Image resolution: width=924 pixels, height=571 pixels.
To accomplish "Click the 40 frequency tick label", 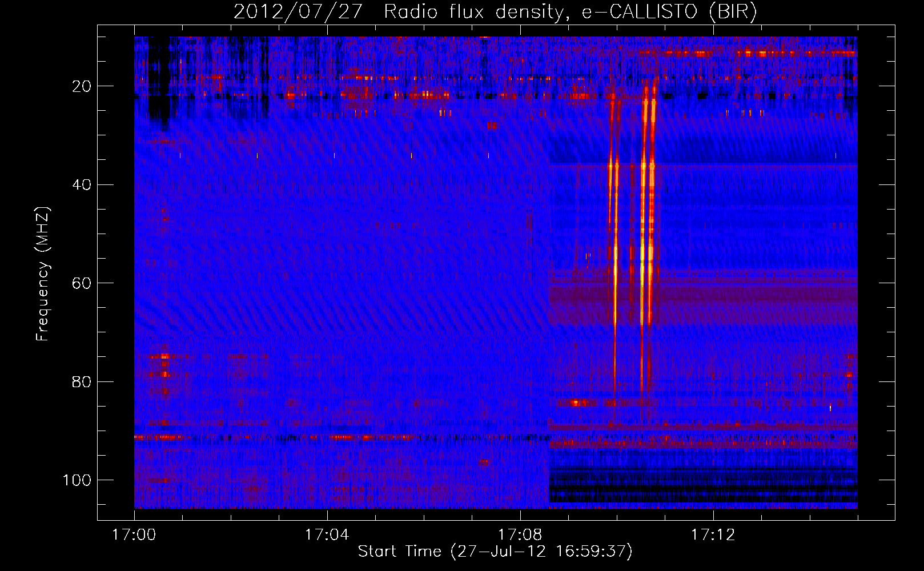I will pyautogui.click(x=82, y=185).
